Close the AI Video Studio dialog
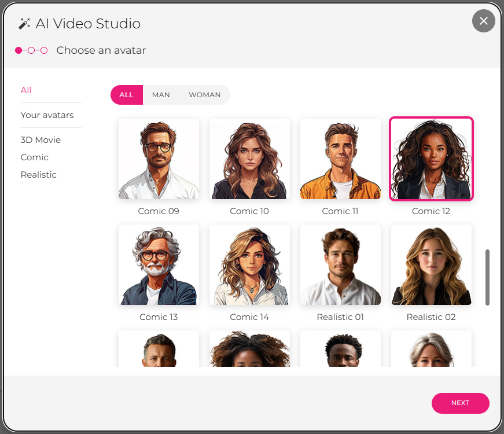The image size is (504, 434). [483, 21]
